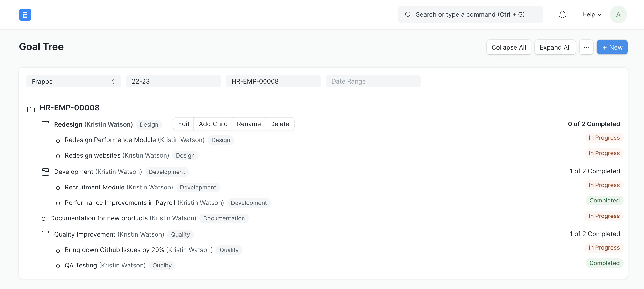Open the notifications bell

point(562,14)
